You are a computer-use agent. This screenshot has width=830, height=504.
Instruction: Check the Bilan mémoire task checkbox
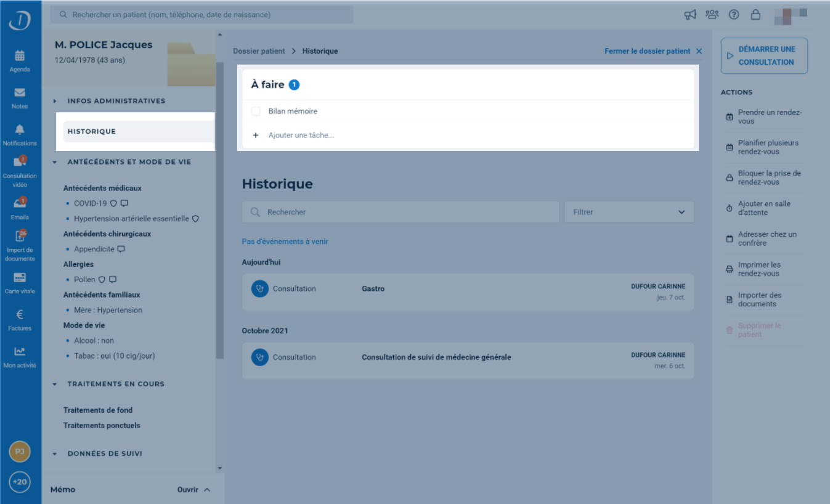click(x=256, y=112)
